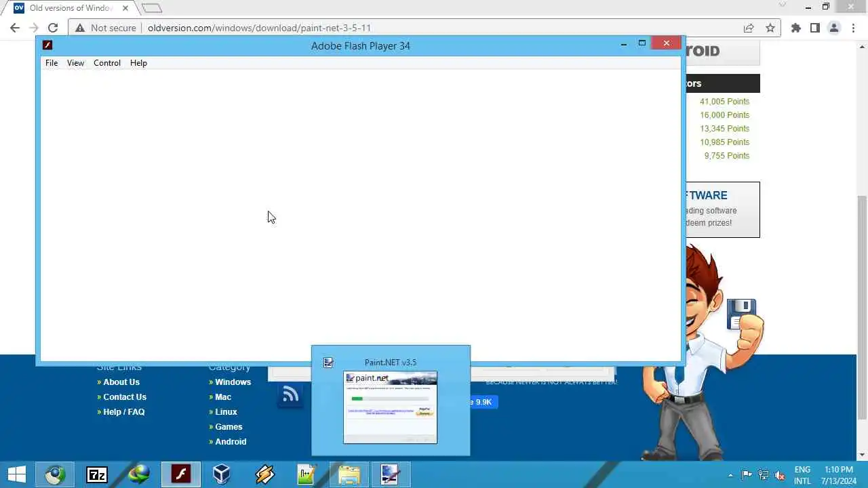The image size is (868, 488).
Task: Open the File menu in Flash Player
Action: (x=52, y=63)
